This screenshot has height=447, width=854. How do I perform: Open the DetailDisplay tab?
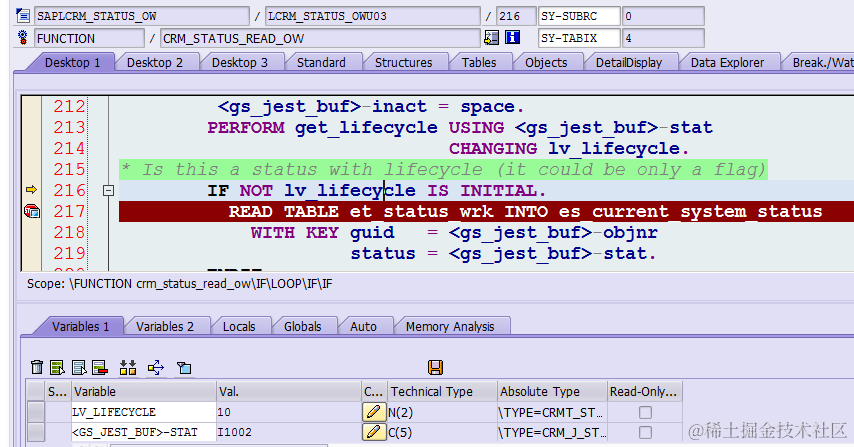(629, 63)
